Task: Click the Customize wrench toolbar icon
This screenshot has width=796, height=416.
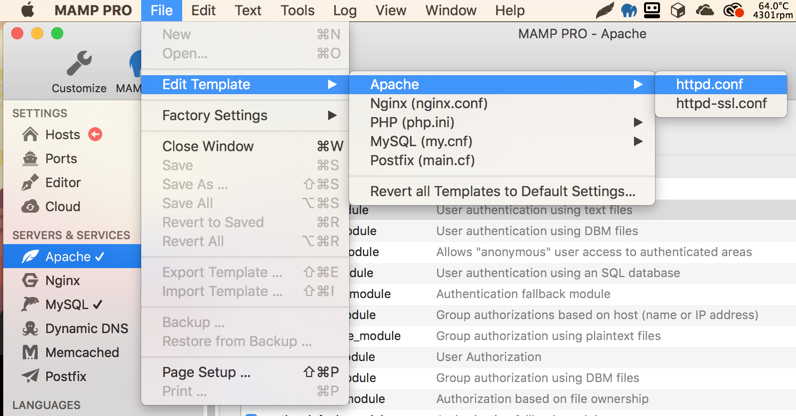Action: [x=79, y=64]
